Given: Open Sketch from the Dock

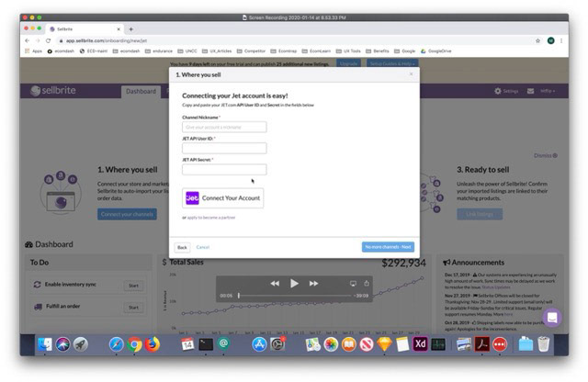Looking at the screenshot, I should [384, 344].
